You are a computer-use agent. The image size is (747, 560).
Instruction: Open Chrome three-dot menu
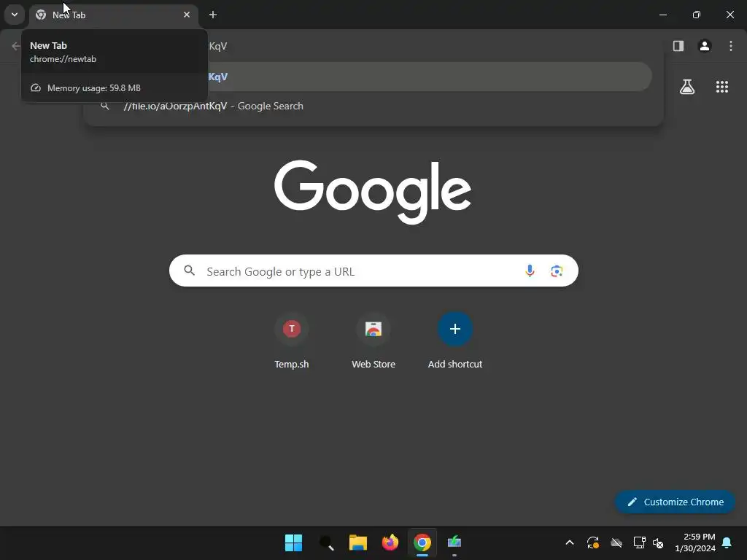tap(731, 46)
